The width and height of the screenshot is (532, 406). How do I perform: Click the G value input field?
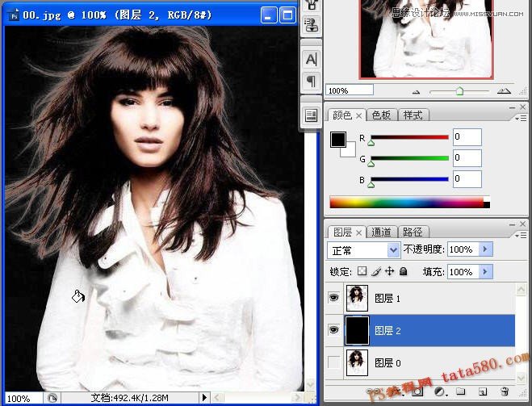point(467,158)
